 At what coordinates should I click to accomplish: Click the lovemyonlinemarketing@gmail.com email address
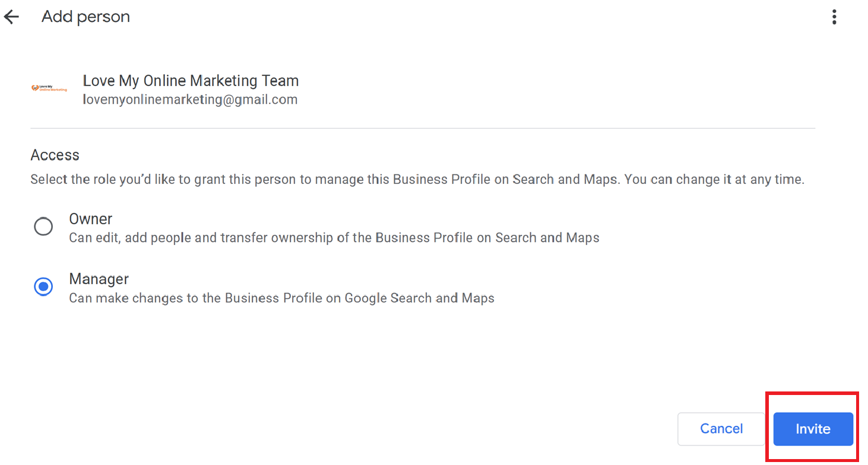(190, 100)
